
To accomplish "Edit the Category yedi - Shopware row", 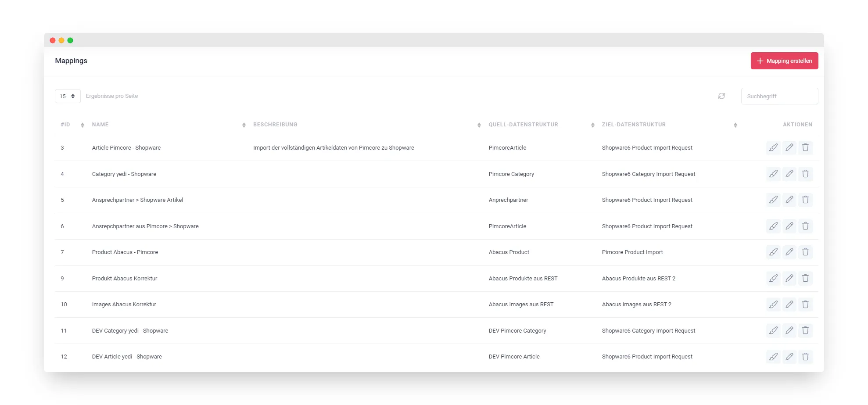I will (789, 174).
